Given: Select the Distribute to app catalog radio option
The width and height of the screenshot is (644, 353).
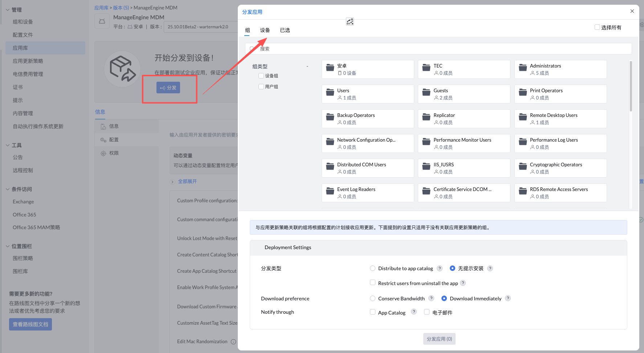Looking at the screenshot, I should [x=372, y=268].
